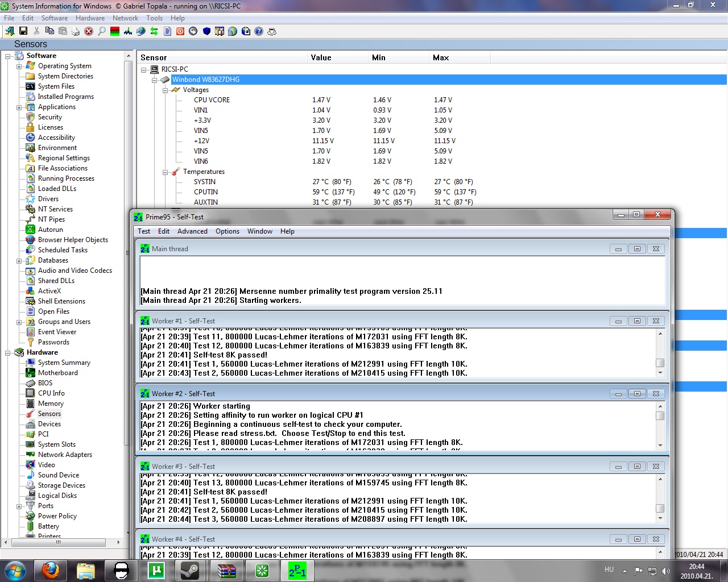Screen dimensions: 728x582
Task: Open the Test menu in Prime95
Action: [144, 231]
